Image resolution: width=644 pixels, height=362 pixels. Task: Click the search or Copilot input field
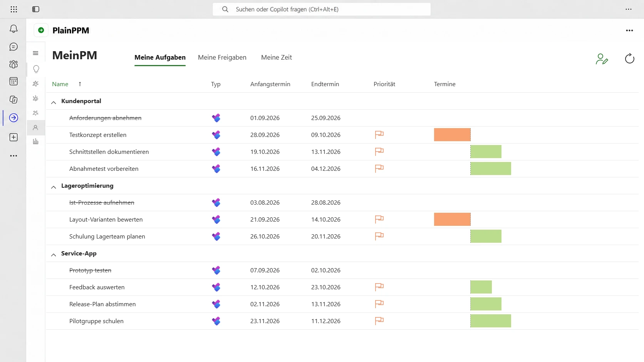click(x=322, y=9)
